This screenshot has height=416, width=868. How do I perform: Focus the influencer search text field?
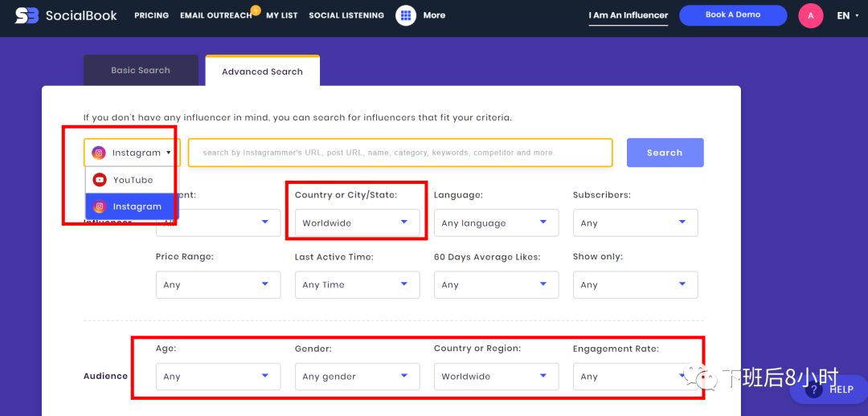[399, 153]
